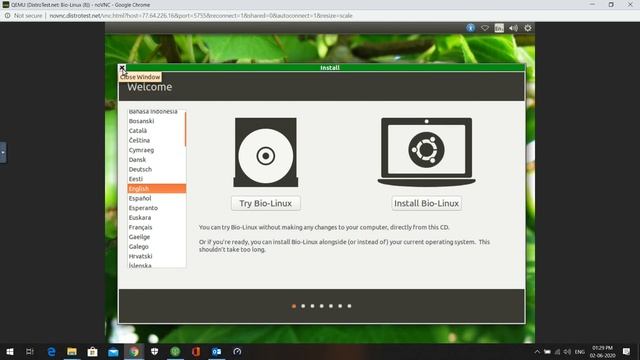Open speedometer app on taskbar
The width and height of the screenshot is (640, 360).
(237, 351)
